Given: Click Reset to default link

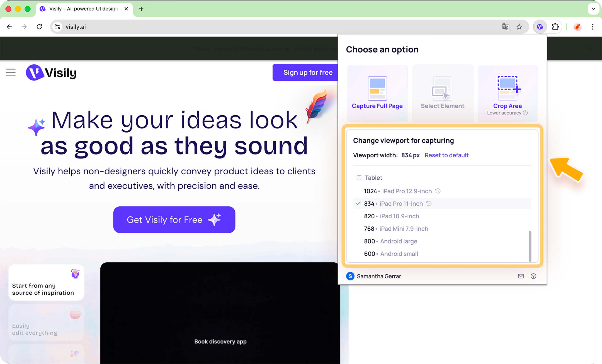Looking at the screenshot, I should pos(446,155).
